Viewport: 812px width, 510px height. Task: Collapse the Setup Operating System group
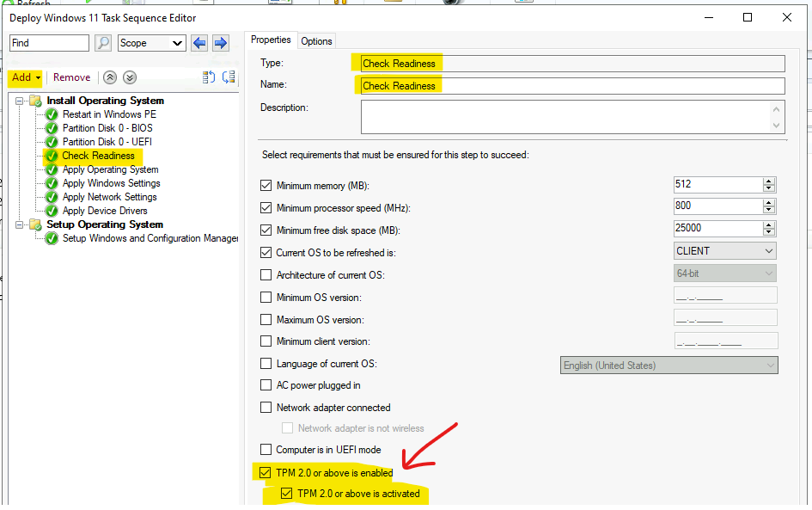pos(19,225)
